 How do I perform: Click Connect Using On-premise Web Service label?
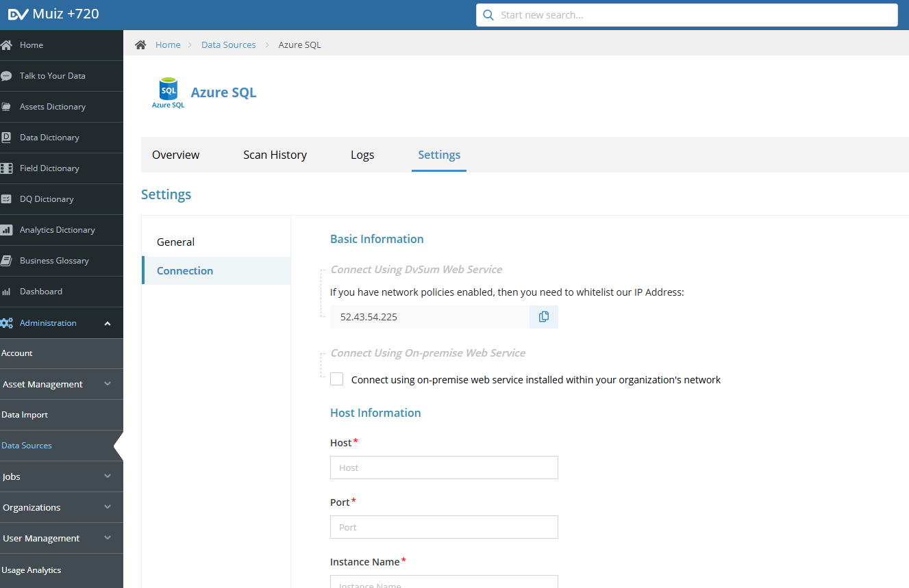(428, 353)
